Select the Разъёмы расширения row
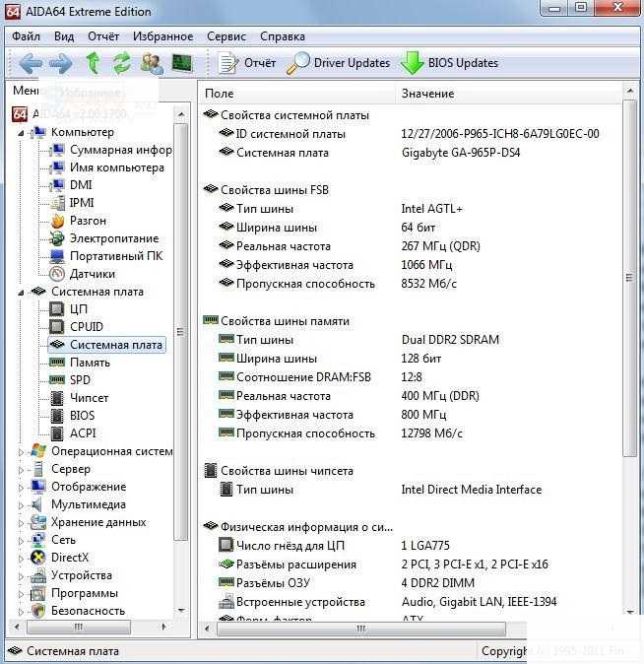This screenshot has width=644, height=664. click(x=411, y=564)
